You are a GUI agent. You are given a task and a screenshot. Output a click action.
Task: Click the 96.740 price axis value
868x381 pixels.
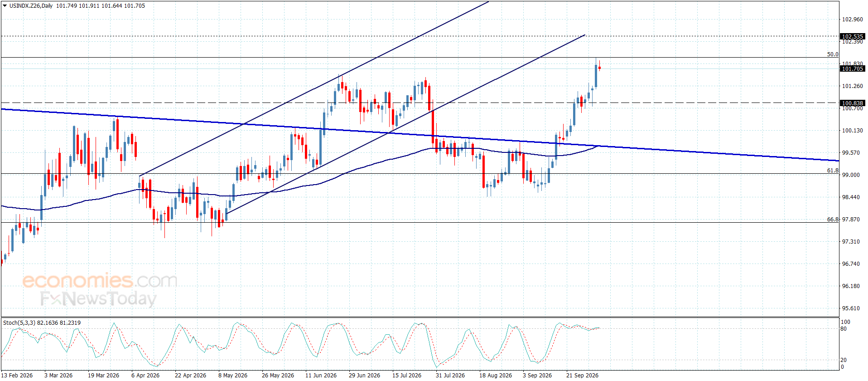click(x=850, y=264)
